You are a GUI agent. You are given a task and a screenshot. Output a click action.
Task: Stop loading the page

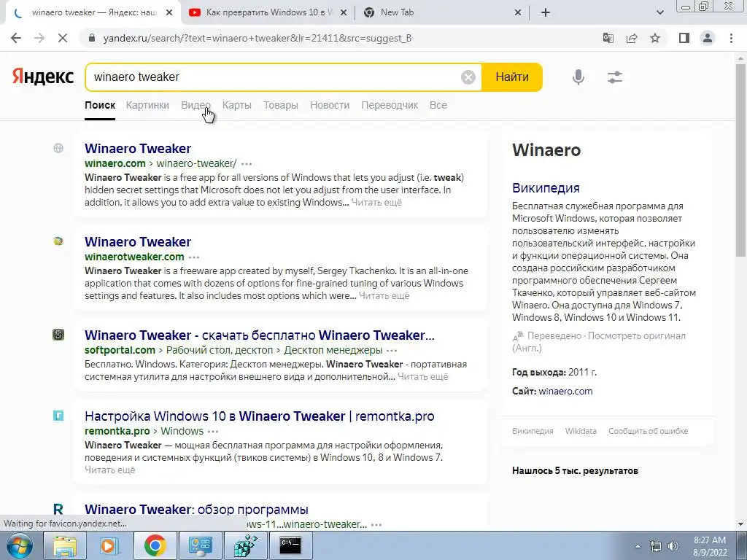coord(63,38)
